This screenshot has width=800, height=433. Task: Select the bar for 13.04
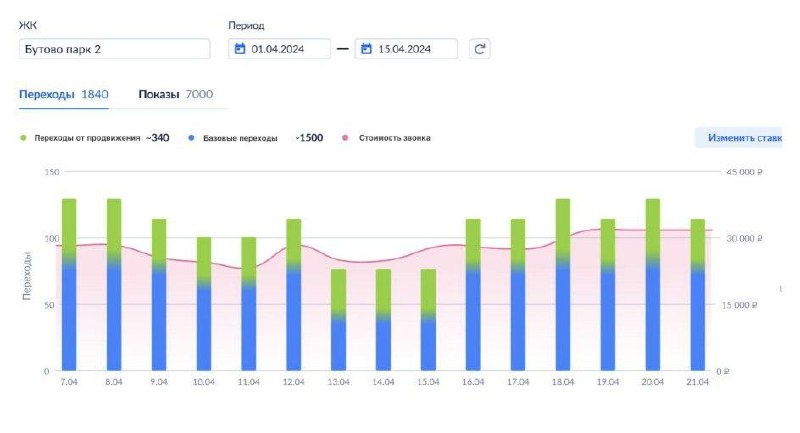click(x=338, y=320)
